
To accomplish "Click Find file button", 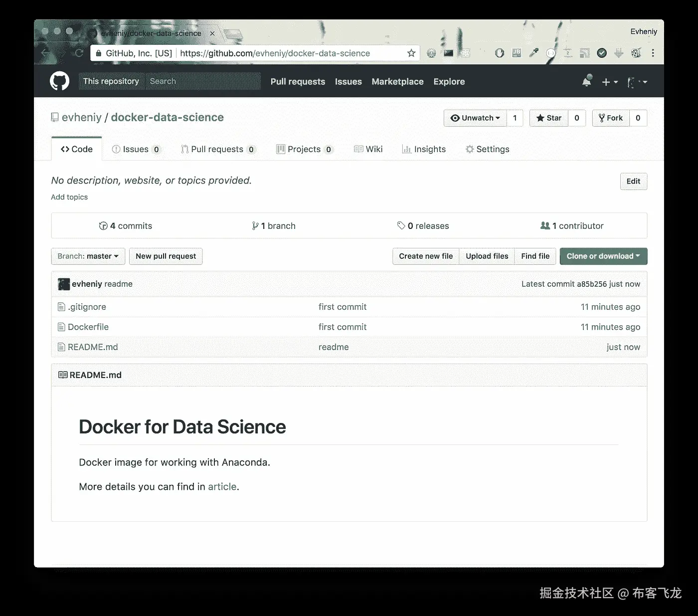I will [535, 256].
